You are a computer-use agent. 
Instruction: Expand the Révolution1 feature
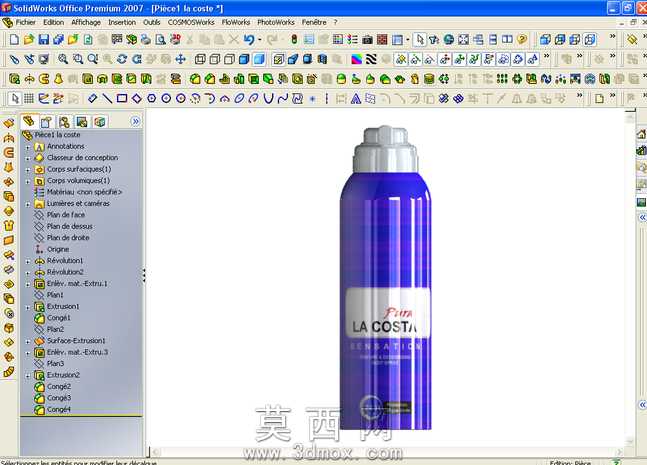(x=28, y=261)
